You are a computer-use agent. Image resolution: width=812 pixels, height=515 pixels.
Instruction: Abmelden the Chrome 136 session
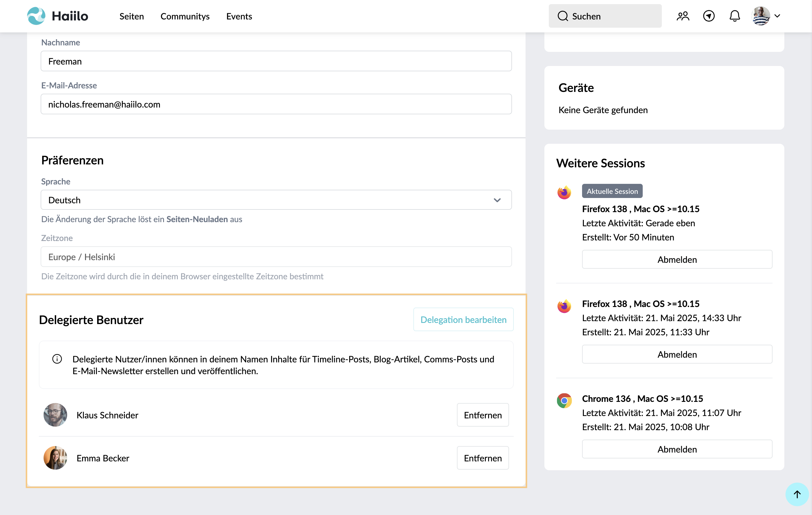pyautogui.click(x=677, y=449)
